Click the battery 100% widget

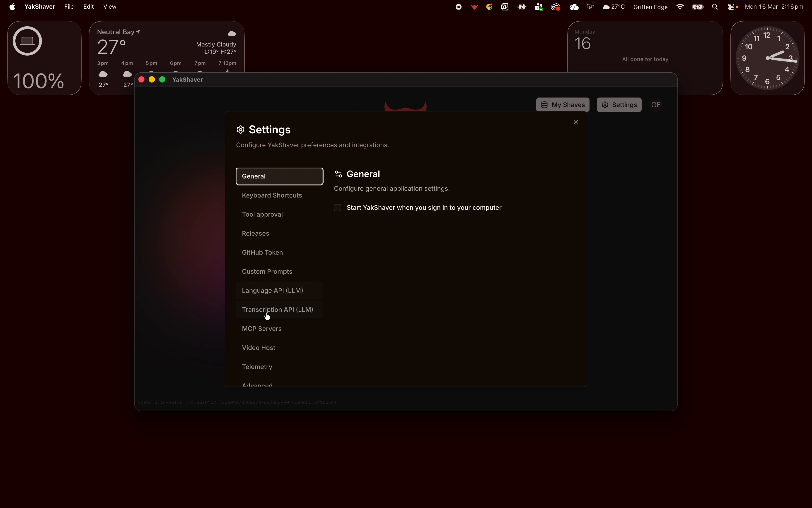(x=44, y=58)
